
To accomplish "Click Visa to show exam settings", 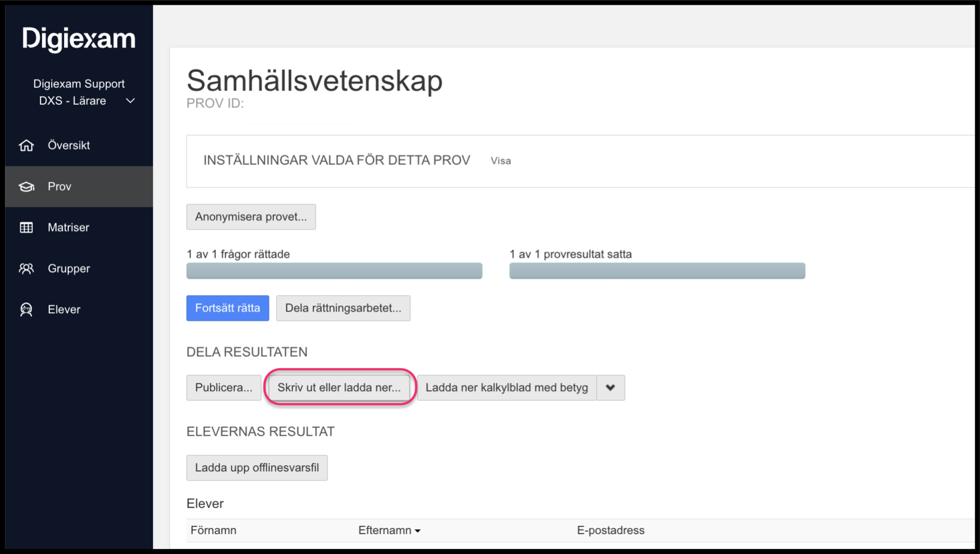I will pyautogui.click(x=500, y=161).
